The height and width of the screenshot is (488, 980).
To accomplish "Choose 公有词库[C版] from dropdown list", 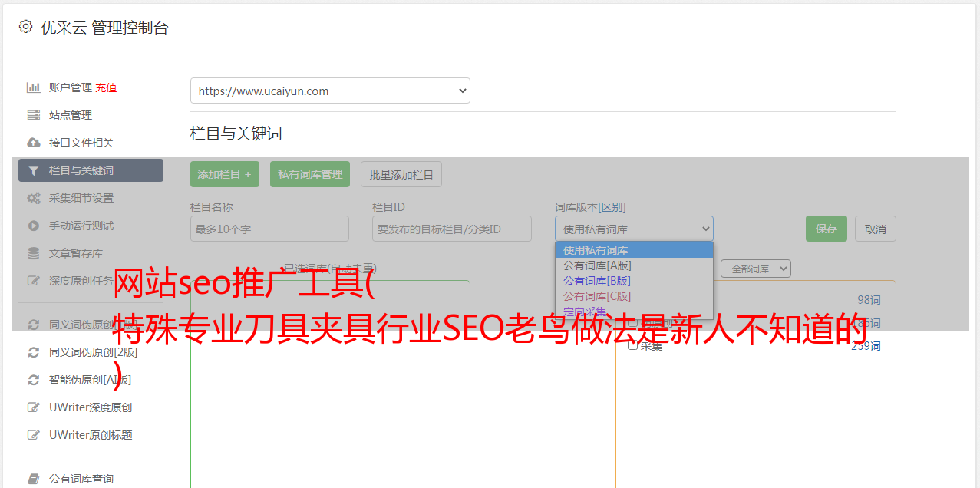I will click(634, 296).
